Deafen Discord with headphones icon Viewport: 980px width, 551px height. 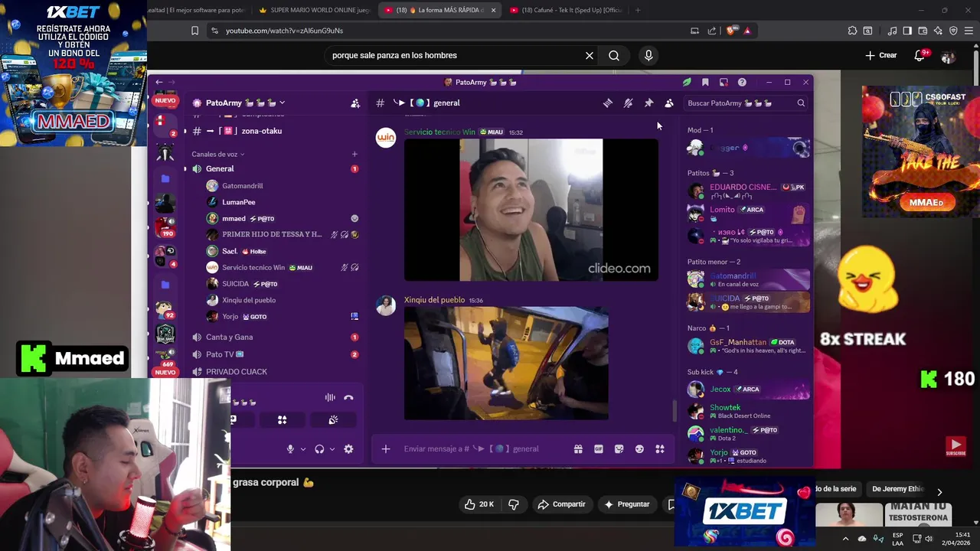[x=319, y=449]
